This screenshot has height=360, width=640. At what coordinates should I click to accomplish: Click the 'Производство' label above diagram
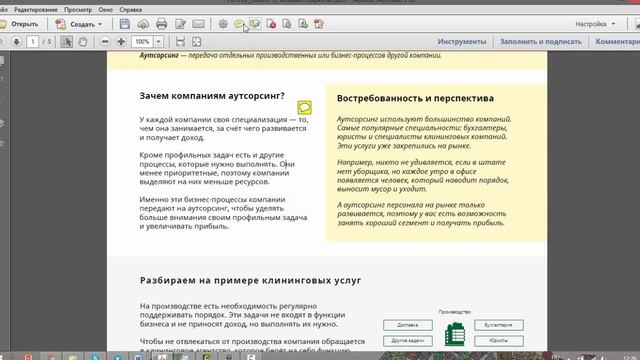click(x=455, y=312)
